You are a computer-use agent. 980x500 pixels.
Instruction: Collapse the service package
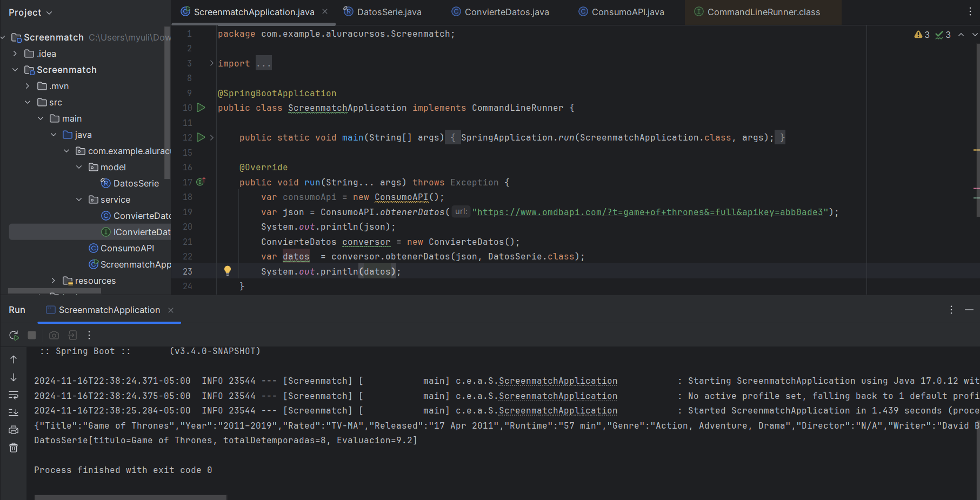point(79,199)
